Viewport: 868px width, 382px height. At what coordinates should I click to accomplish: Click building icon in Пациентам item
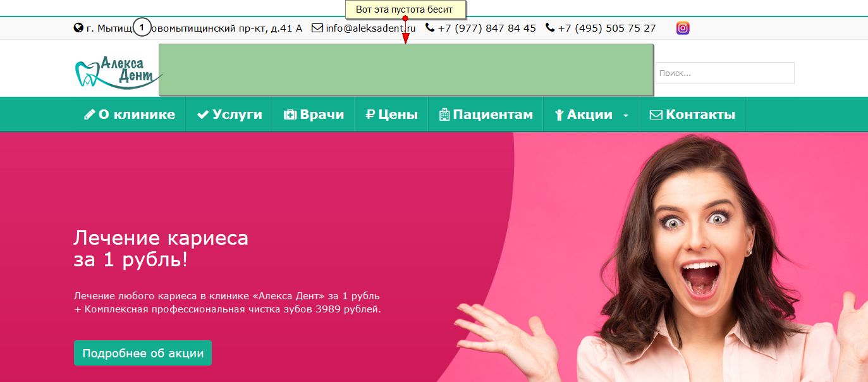[444, 115]
